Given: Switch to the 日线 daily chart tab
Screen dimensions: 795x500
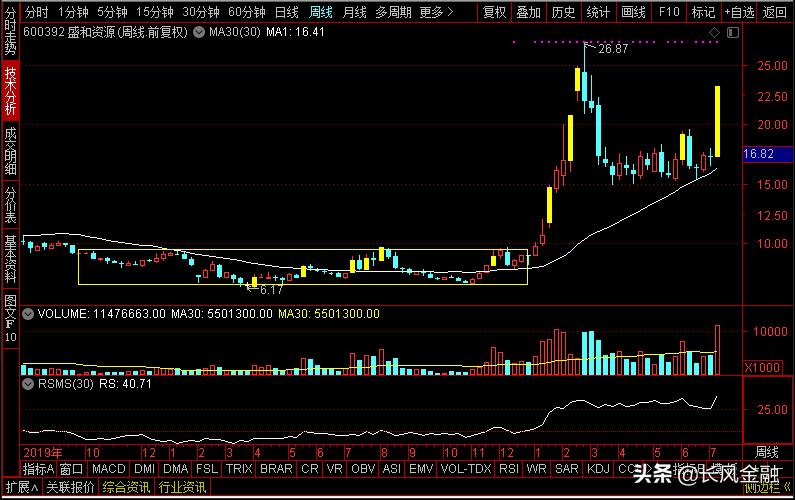Looking at the screenshot, I should click(286, 12).
